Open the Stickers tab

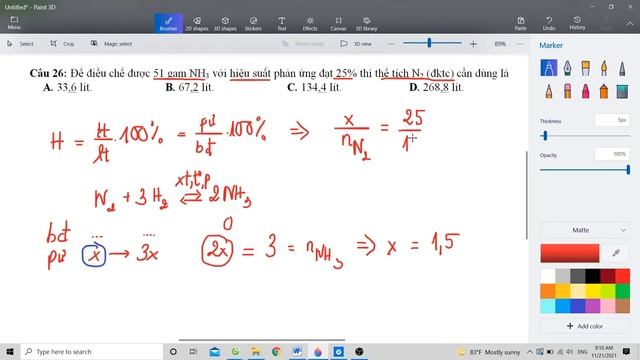click(x=253, y=23)
